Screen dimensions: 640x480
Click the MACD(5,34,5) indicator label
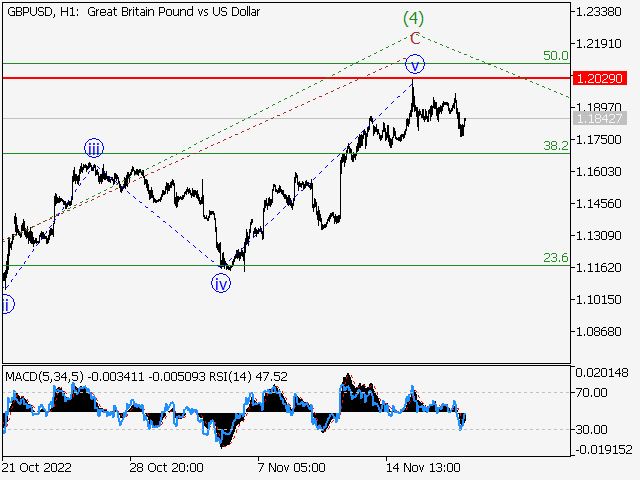[44, 376]
